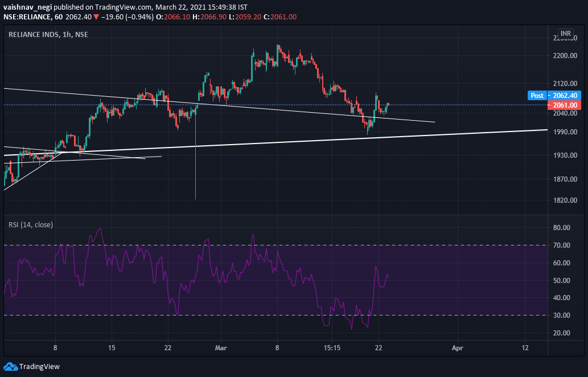Click the TradingView cloud logo icon

tap(10, 367)
